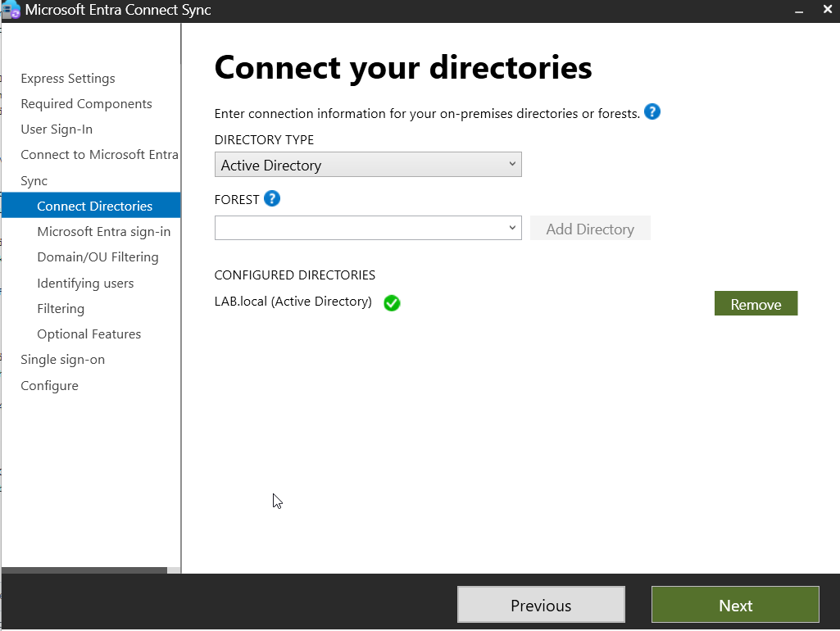Close the Entra Connect Sync window

click(x=827, y=10)
